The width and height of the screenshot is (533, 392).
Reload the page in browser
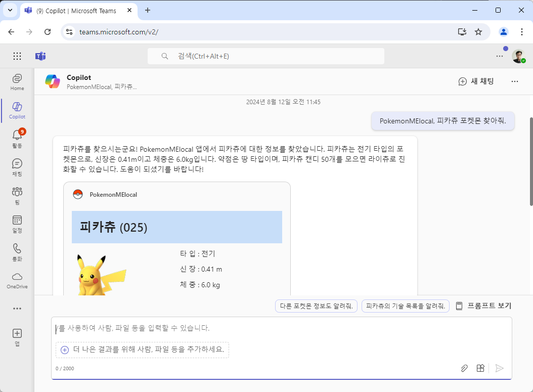pyautogui.click(x=48, y=32)
